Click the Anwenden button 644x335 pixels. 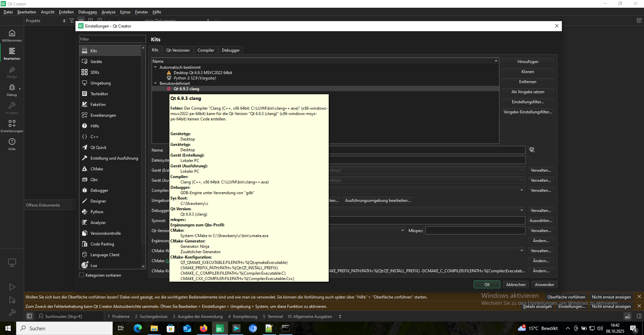click(544, 285)
